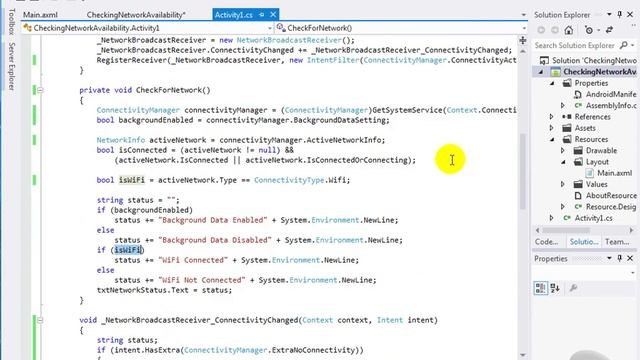The width and height of the screenshot is (640, 360).
Task: Click txtNetworkStatus.Text in the code
Action: coord(142,290)
